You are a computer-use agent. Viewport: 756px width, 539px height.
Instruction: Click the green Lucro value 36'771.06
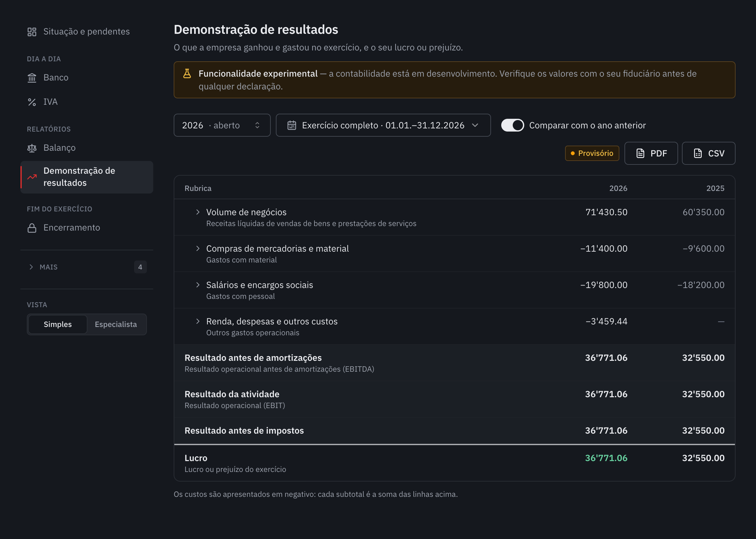click(x=606, y=458)
